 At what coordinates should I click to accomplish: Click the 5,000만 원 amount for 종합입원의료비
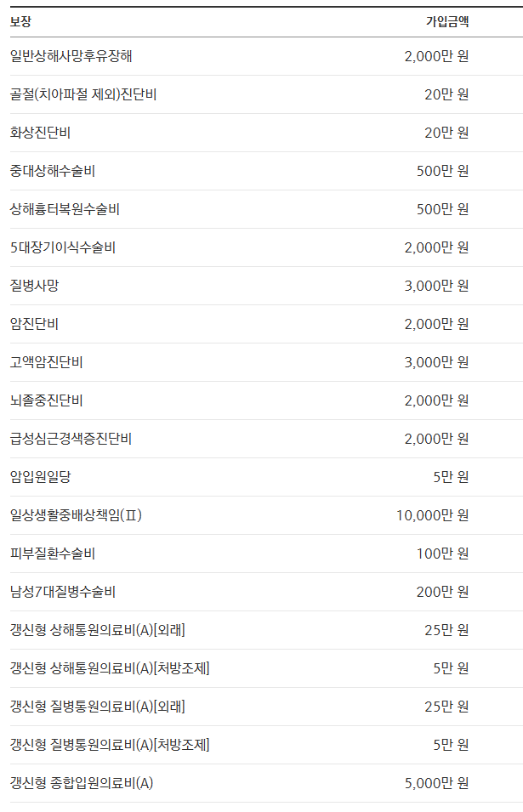pyautogui.click(x=436, y=784)
